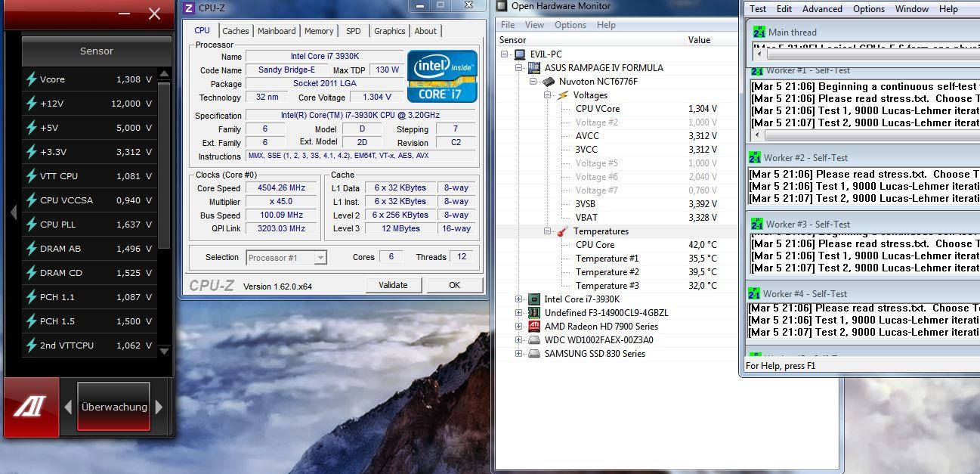Click the Validate button in CPU-Z

(393, 285)
